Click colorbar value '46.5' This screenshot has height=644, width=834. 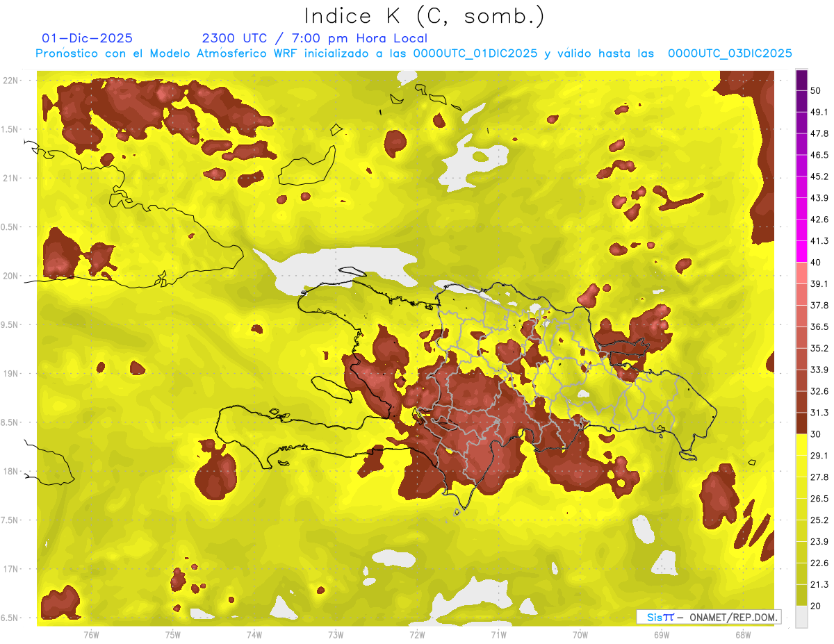coord(819,155)
